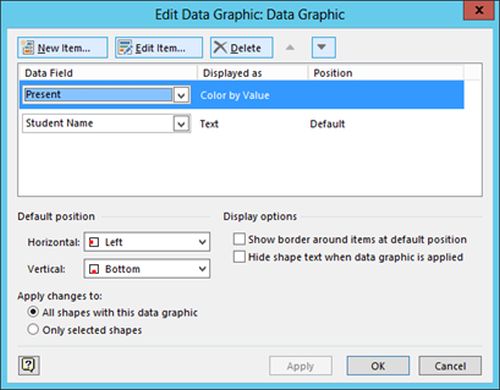Click the Displayed as column header

(252, 73)
